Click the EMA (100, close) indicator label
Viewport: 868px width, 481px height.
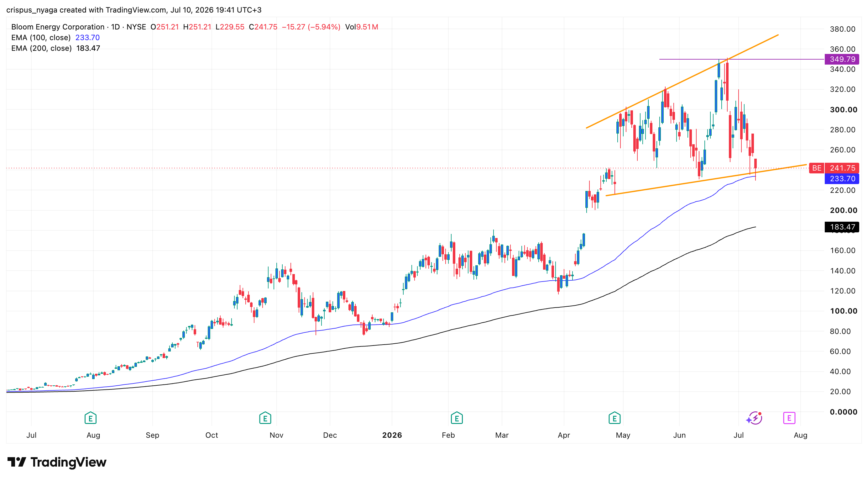click(41, 37)
